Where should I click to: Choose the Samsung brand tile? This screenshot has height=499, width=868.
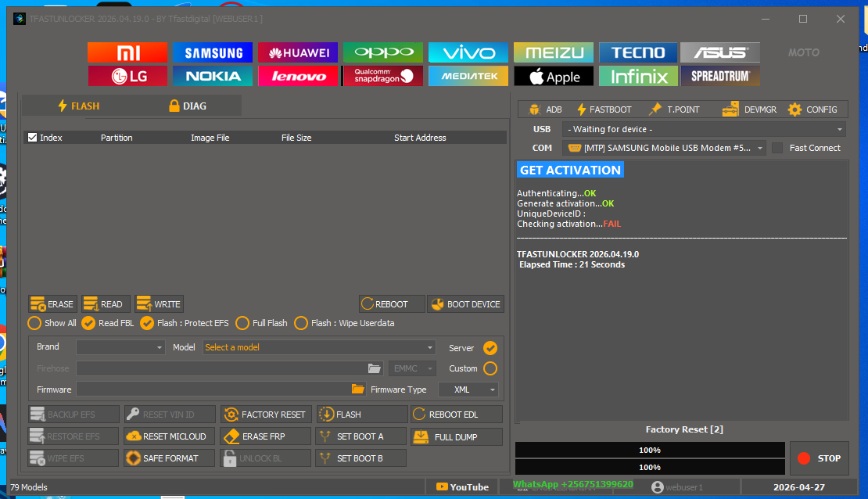point(213,52)
